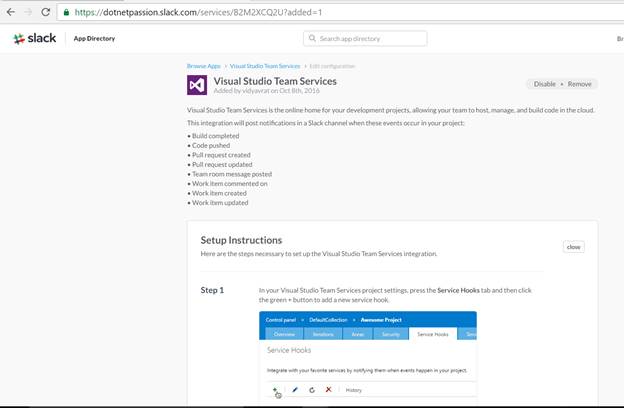The width and height of the screenshot is (624, 408).
Task: Reload the page with refresh icon
Action: [x=45, y=12]
